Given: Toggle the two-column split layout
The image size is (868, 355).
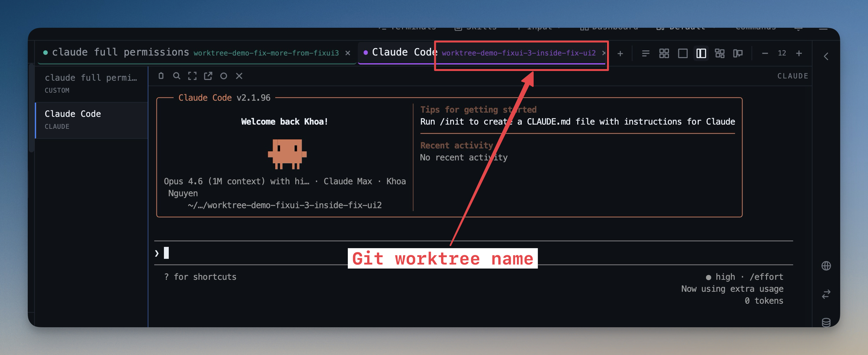Looking at the screenshot, I should [701, 53].
